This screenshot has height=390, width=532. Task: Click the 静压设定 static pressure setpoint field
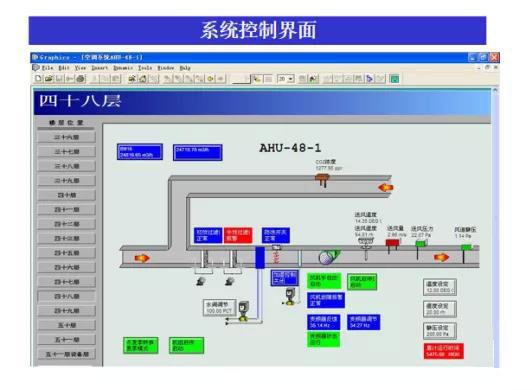point(439,331)
